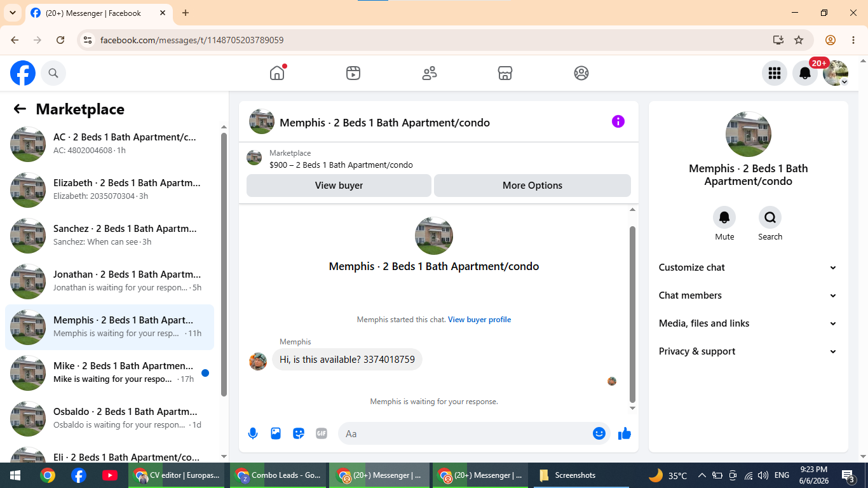This screenshot has height=488, width=868.
Task: Click large listing photo in right panel
Action: pos(749,135)
